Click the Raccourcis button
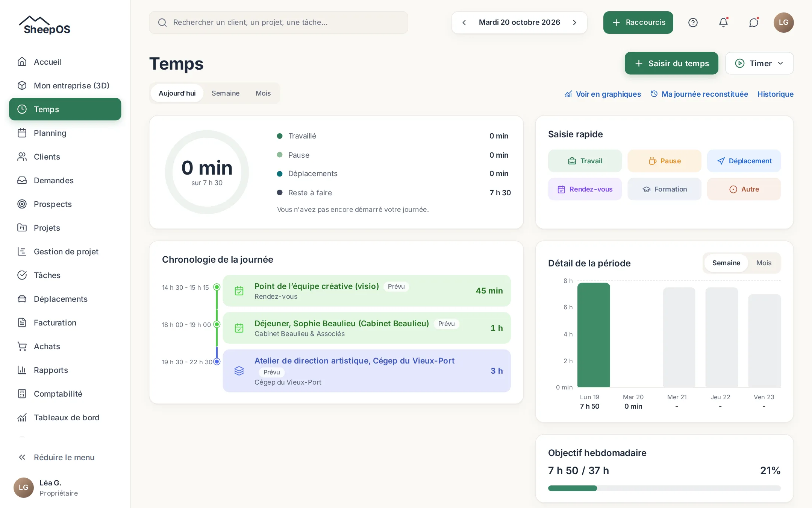Screen dimensions: 812x508 [638, 23]
